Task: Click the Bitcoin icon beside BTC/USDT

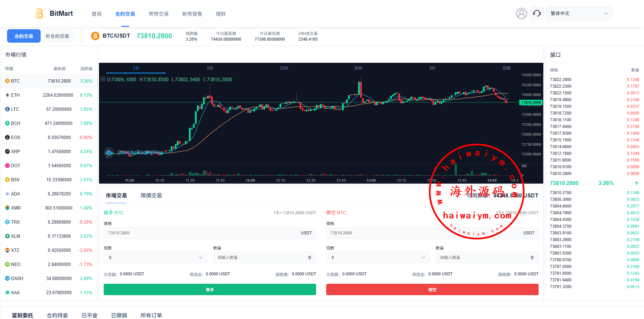Action: click(95, 36)
